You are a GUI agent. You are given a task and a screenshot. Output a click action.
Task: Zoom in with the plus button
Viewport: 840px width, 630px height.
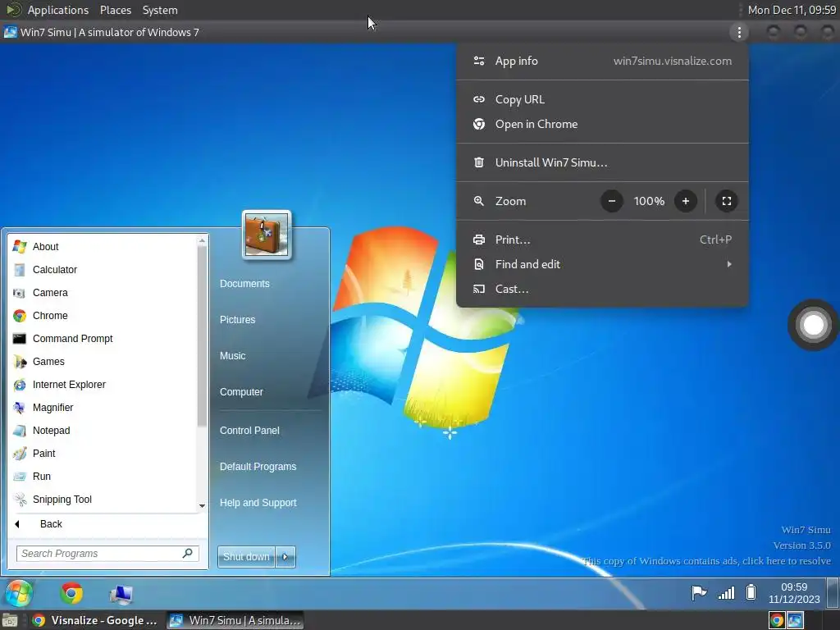pyautogui.click(x=685, y=202)
